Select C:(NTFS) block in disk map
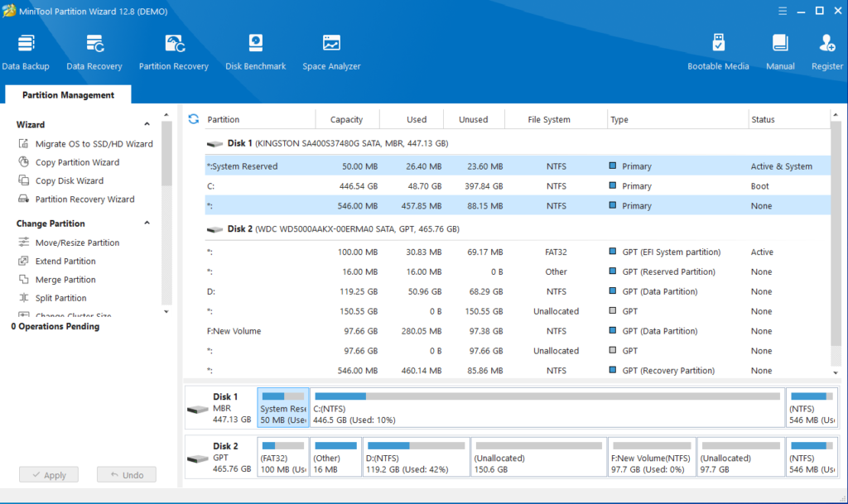 click(547, 408)
